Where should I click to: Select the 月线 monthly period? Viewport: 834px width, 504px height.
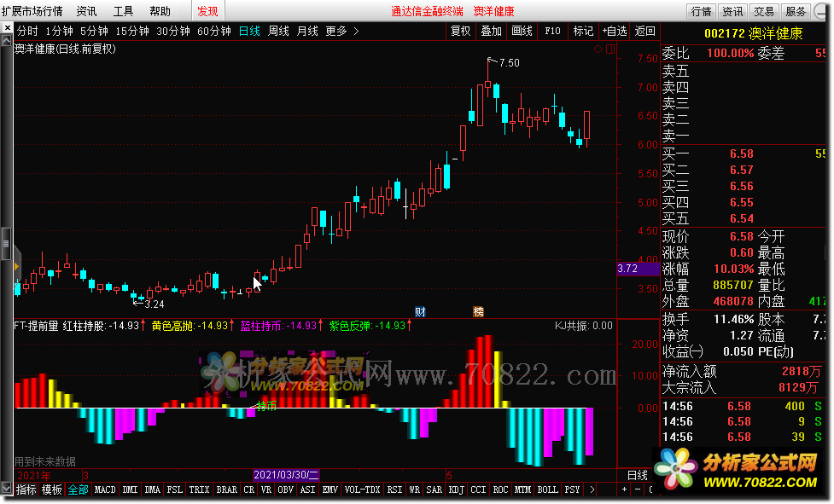[x=307, y=32]
